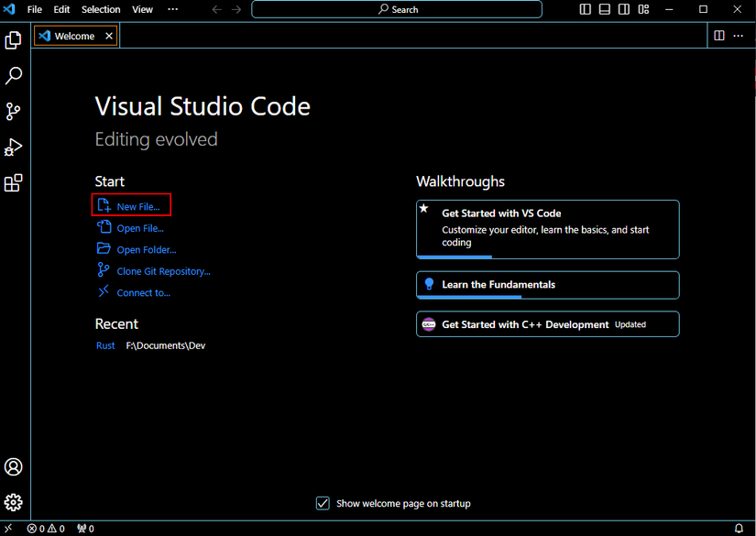Open the Selection menu
Image resolution: width=756 pixels, height=536 pixels.
[101, 10]
